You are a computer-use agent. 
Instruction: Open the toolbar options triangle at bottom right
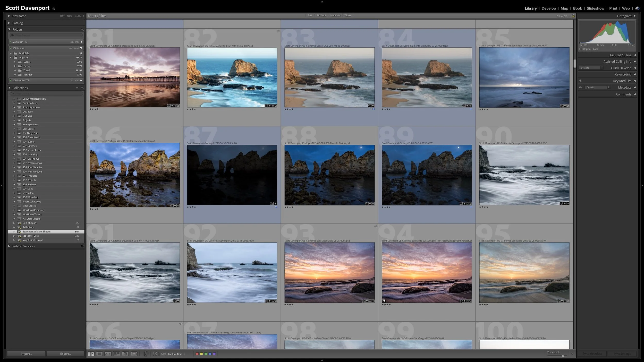(572, 354)
